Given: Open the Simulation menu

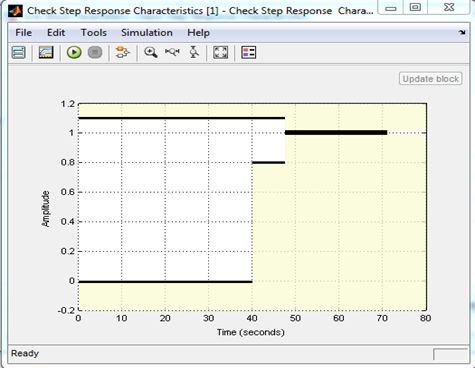Looking at the screenshot, I should click(147, 33).
